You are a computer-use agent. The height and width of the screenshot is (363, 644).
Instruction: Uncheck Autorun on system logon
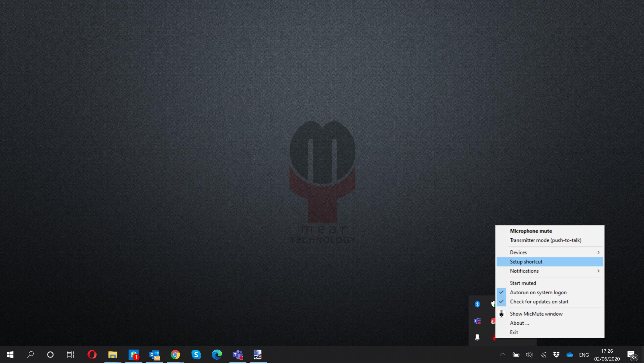click(550, 292)
